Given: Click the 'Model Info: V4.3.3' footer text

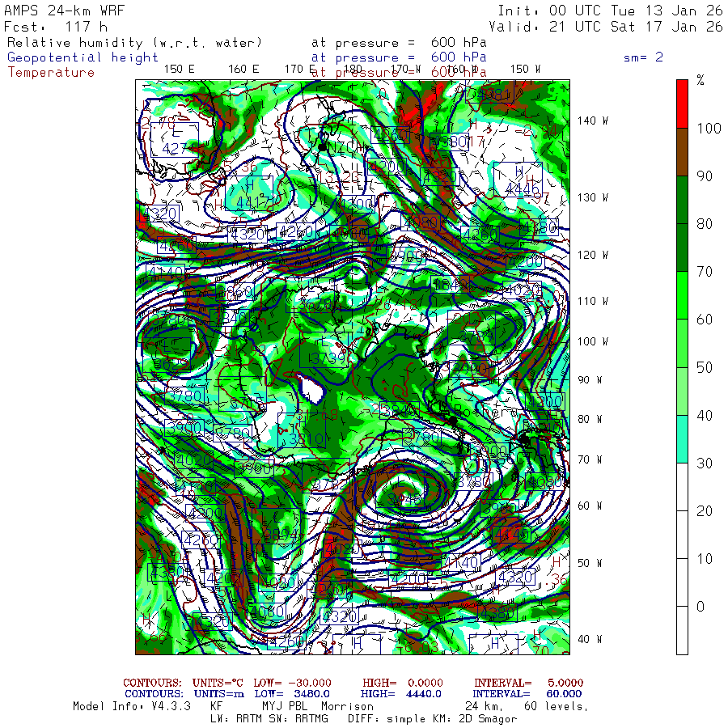Looking at the screenshot, I should click(x=131, y=706).
